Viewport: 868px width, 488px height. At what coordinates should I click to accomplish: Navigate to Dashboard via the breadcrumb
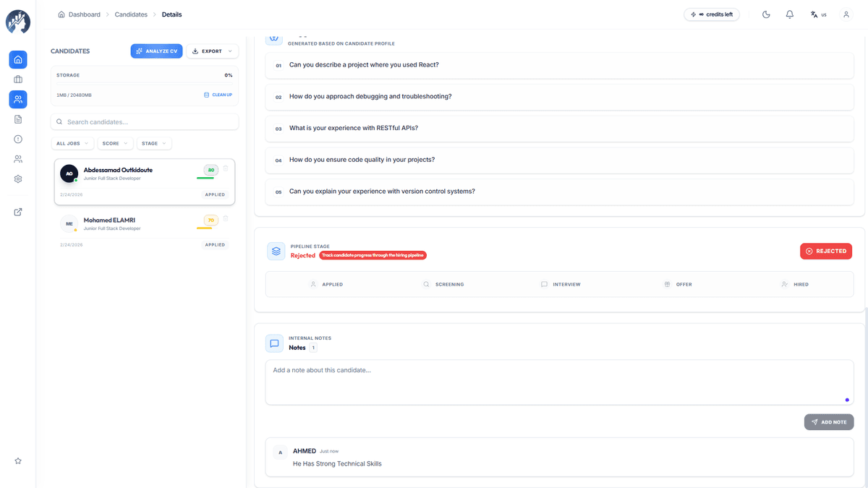[x=83, y=14]
